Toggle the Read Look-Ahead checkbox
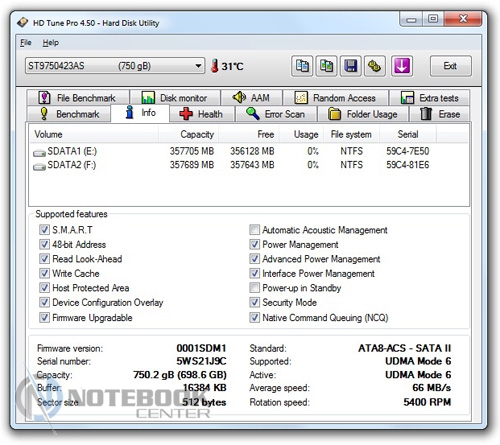This screenshot has height=445, width=500. click(x=44, y=259)
